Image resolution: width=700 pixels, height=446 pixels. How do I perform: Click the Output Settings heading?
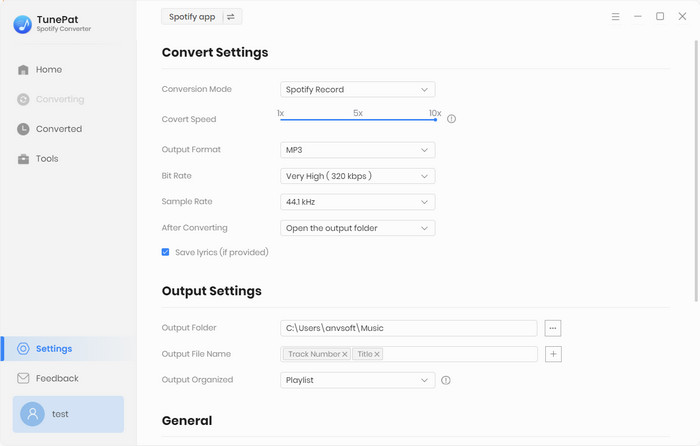[212, 291]
